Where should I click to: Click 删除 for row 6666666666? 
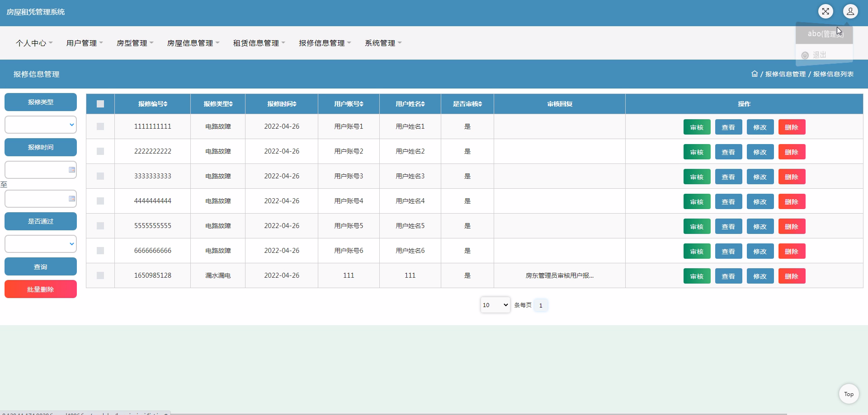click(x=792, y=251)
